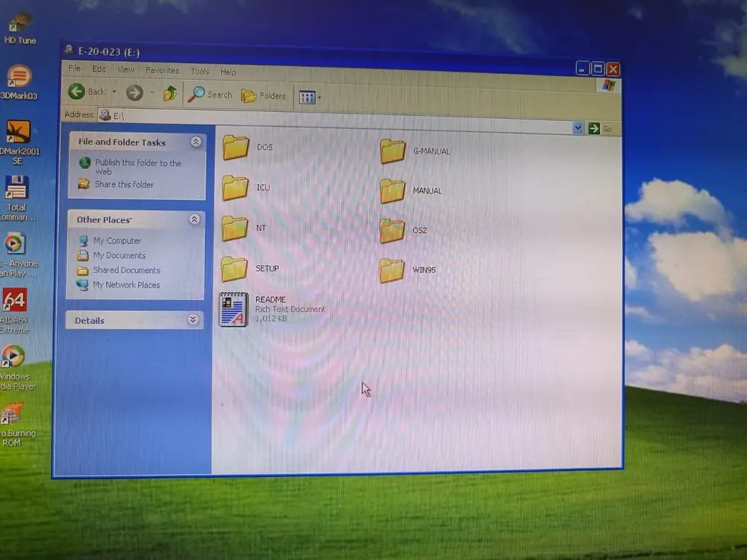Viewport: 747px width, 560px height.
Task: Minimize the E-20-023 Explorer window
Action: click(582, 69)
